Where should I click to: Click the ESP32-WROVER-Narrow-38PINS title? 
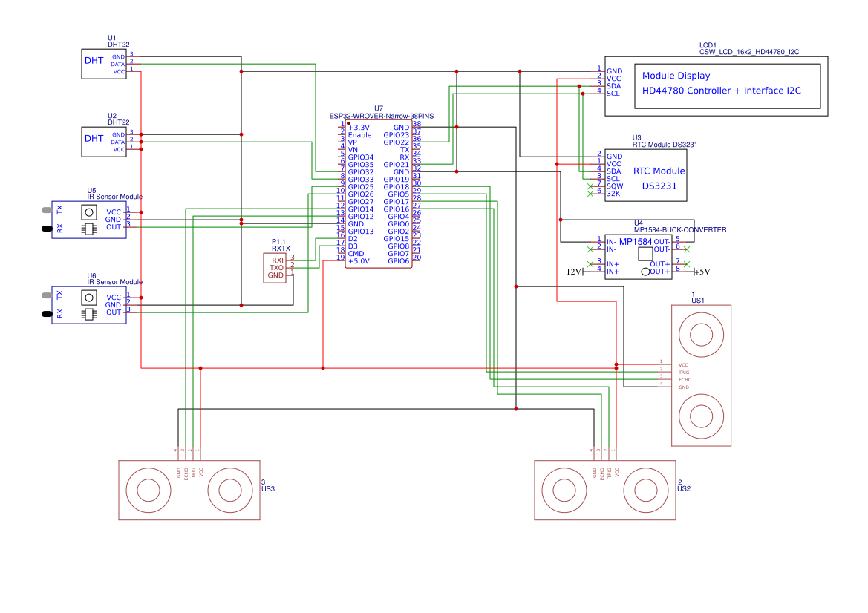coord(382,117)
